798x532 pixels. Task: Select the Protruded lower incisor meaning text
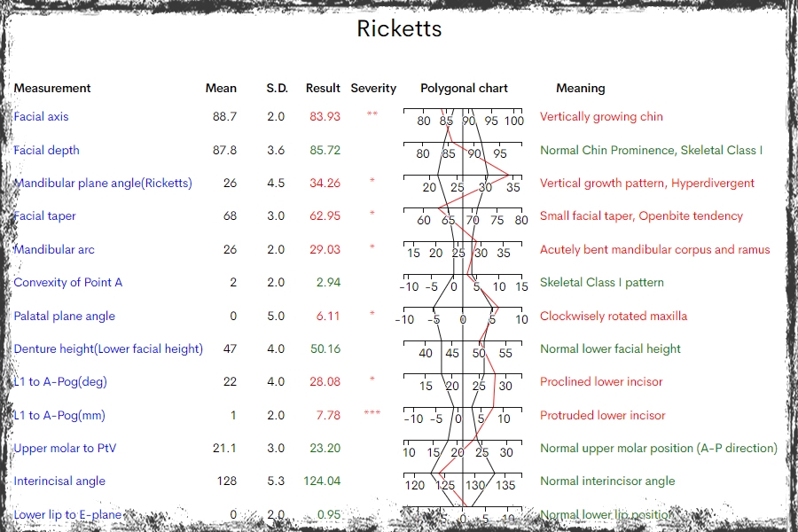[602, 416]
